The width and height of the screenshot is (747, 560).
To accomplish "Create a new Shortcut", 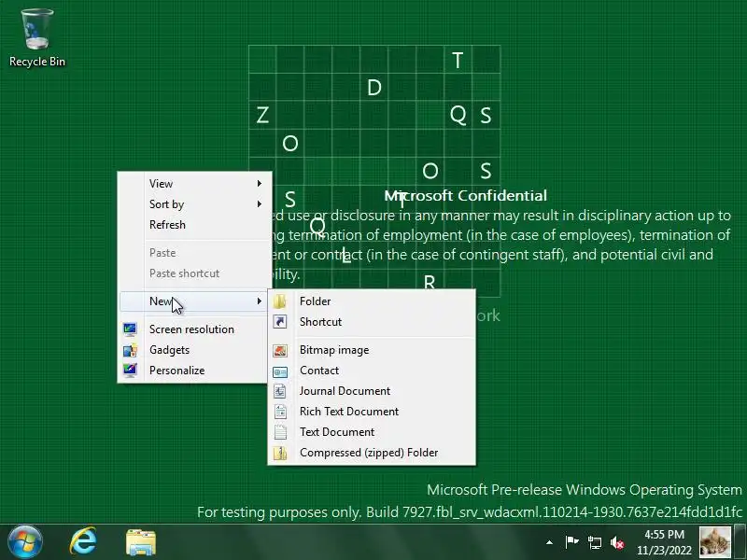I will tap(372, 321).
